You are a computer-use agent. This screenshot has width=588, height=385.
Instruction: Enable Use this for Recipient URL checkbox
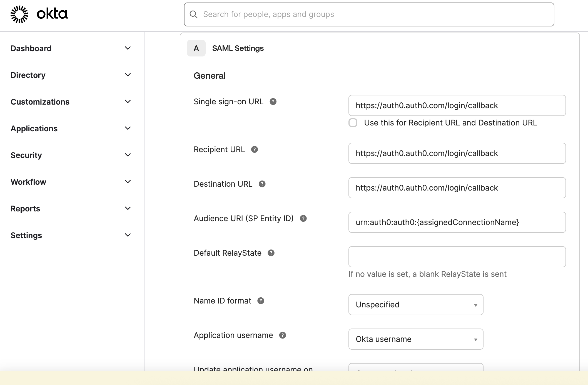[x=353, y=123]
